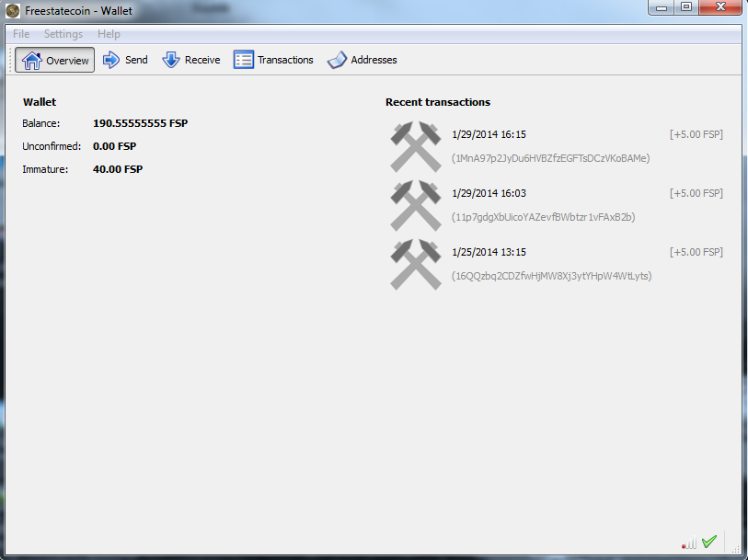Close the Freestatecoin wallet window
This screenshot has width=748, height=560.
[x=720, y=7]
